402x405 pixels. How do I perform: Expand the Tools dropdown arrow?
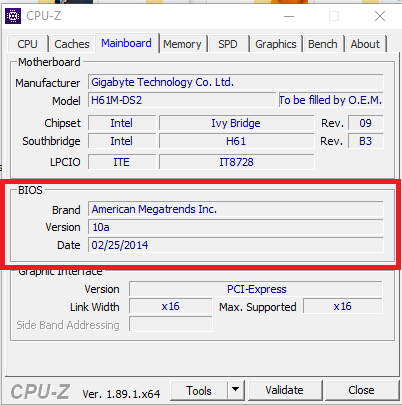(236, 390)
